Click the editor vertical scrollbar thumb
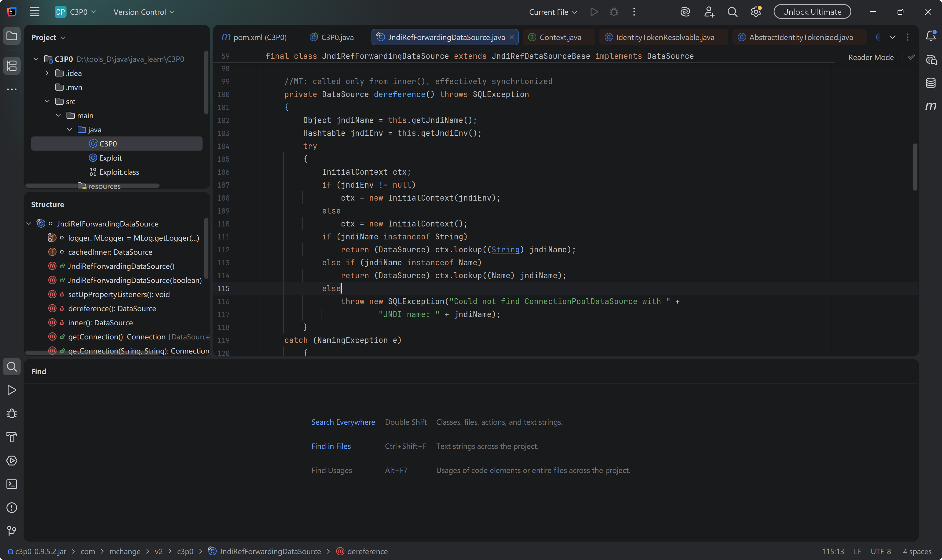The width and height of the screenshot is (942, 560). coord(915,167)
